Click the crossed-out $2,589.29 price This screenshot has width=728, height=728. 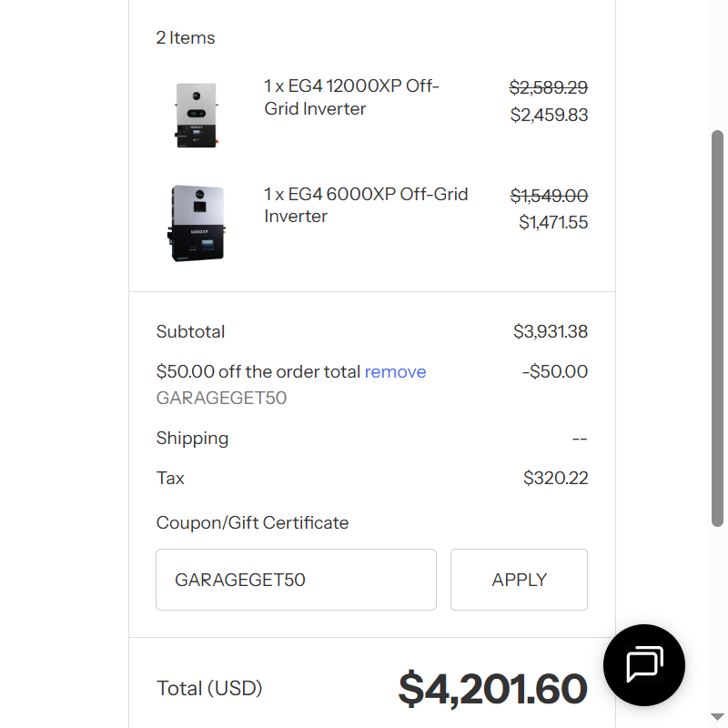548,87
